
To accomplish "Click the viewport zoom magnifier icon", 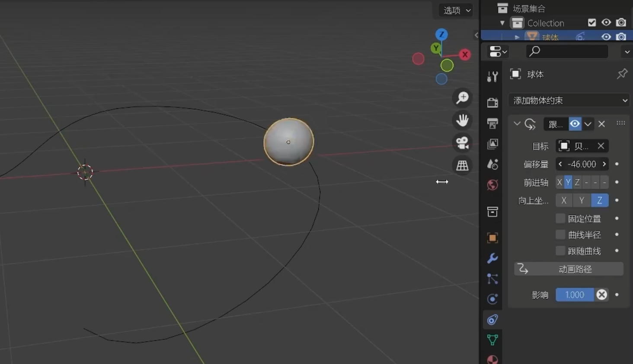I will [462, 98].
